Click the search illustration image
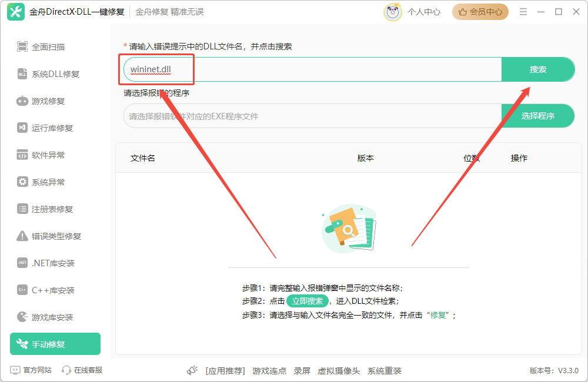This screenshot has width=588, height=382. (x=349, y=228)
